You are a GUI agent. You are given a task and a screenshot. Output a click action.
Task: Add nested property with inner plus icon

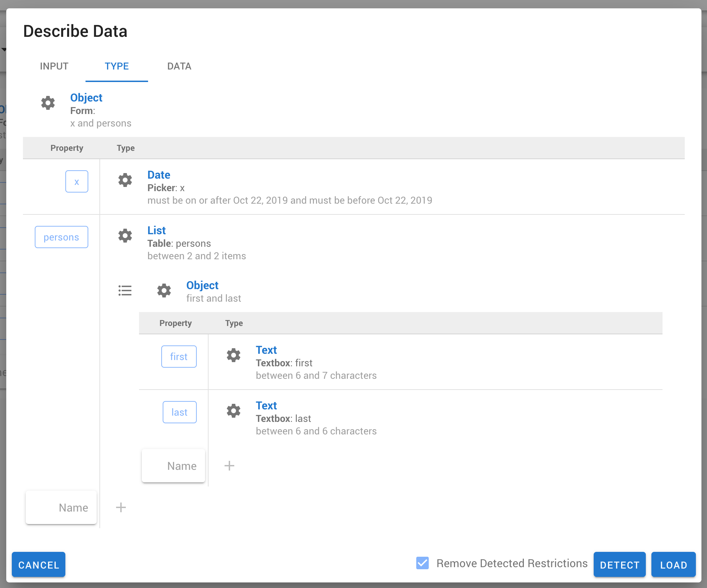(229, 466)
